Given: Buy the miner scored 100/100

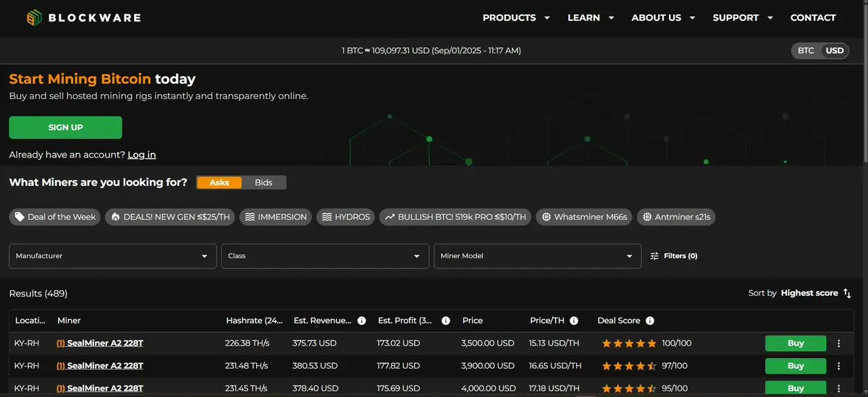Looking at the screenshot, I should (796, 343).
